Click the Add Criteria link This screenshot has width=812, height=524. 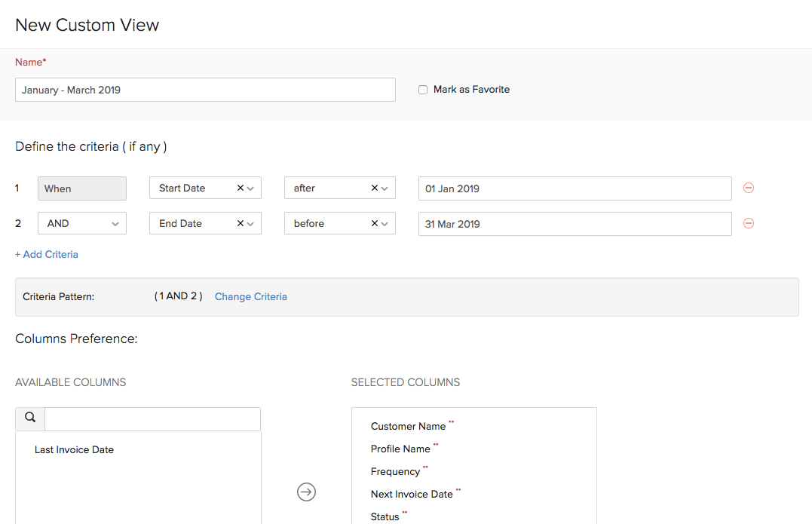[x=46, y=254]
